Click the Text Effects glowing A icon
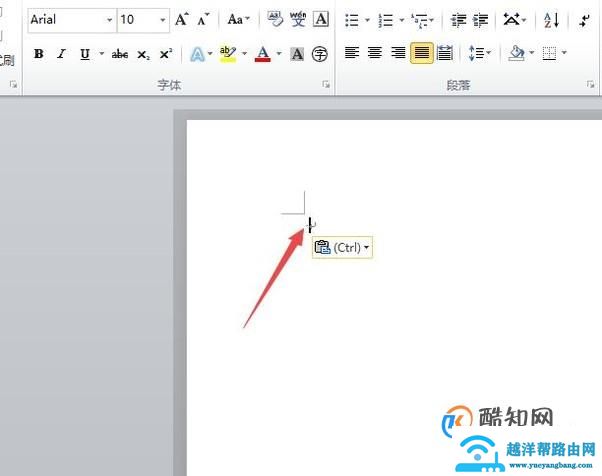The width and height of the screenshot is (602, 476). 197,54
